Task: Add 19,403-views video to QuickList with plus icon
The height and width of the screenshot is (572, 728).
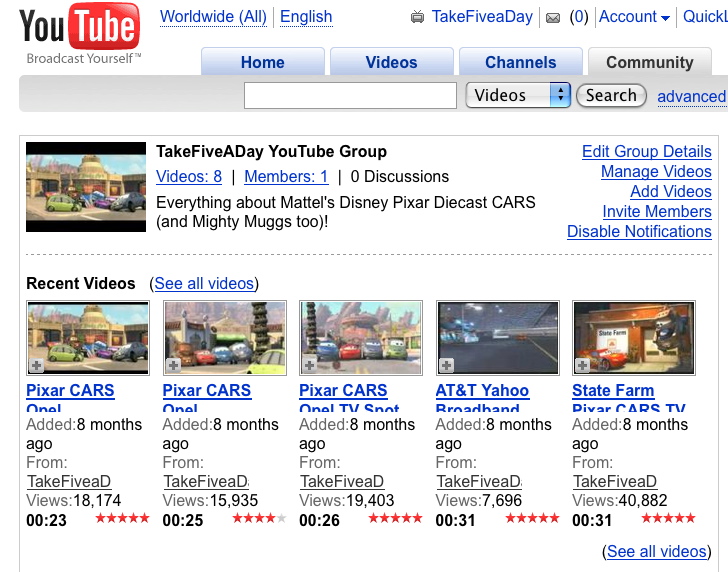Action: pos(310,365)
